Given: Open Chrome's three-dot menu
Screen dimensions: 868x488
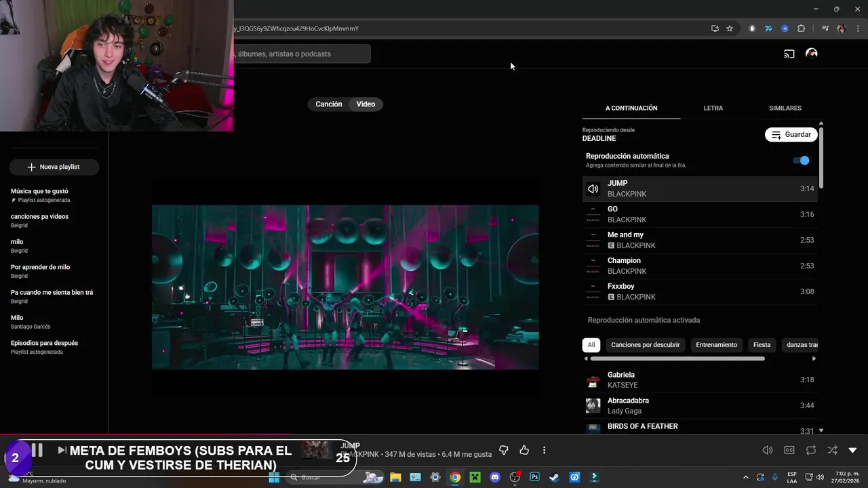Looking at the screenshot, I should click(x=858, y=28).
